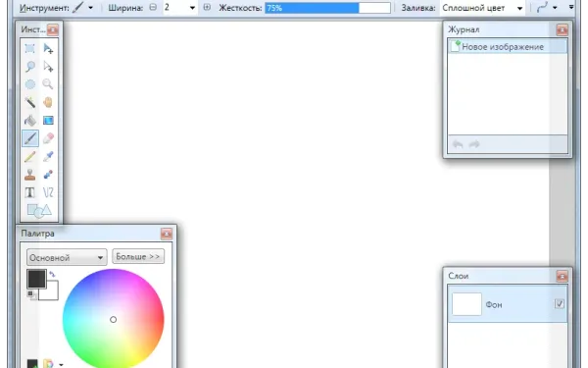Click the Ширина width input field

point(175,8)
